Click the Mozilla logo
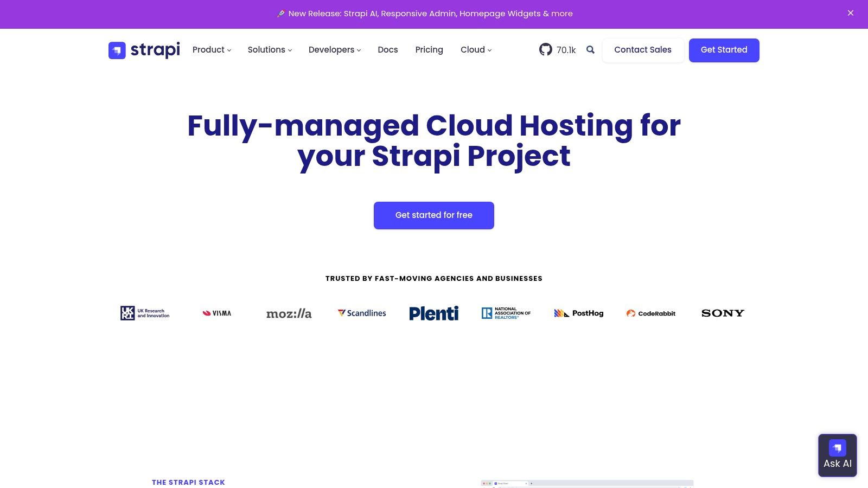868x488 pixels. point(289,313)
